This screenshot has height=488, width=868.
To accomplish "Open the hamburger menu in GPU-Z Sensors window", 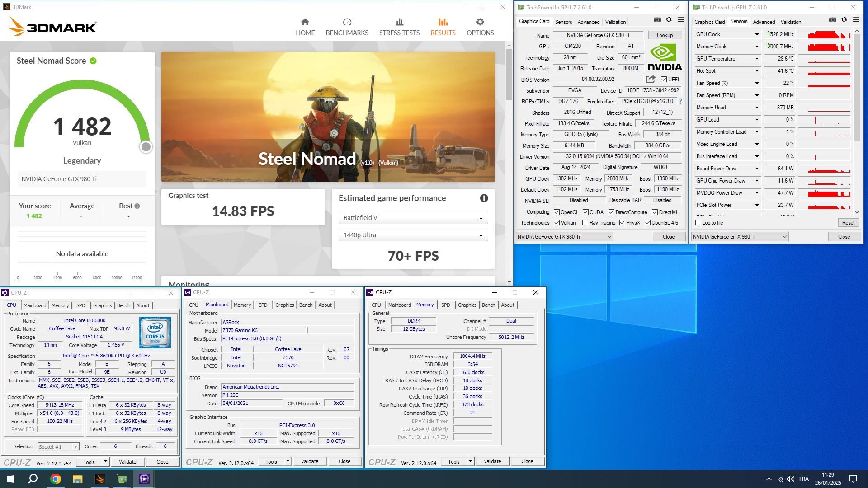I will [856, 20].
